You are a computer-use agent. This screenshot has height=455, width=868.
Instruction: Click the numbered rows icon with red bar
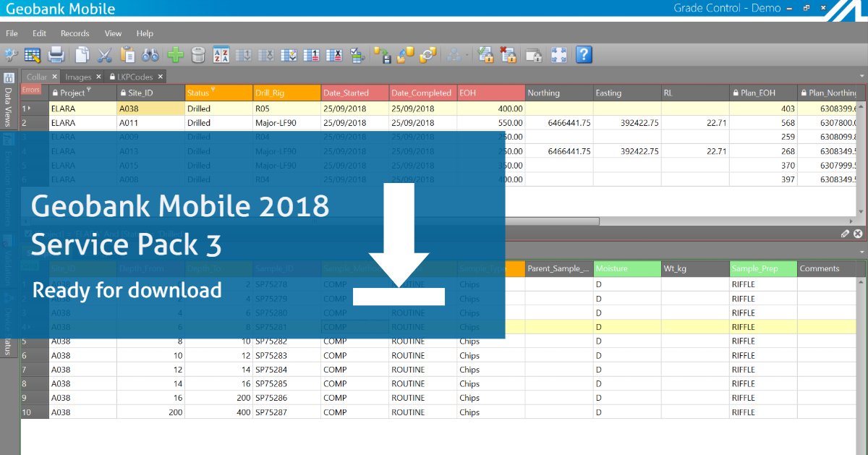pos(312,54)
